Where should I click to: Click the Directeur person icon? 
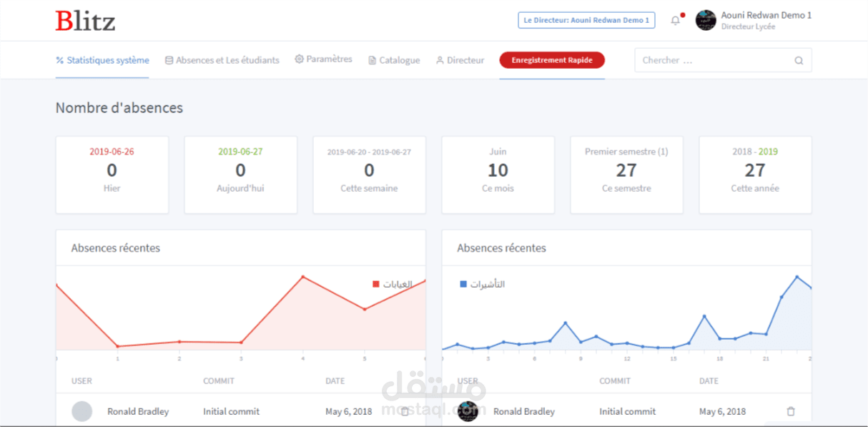coord(440,61)
